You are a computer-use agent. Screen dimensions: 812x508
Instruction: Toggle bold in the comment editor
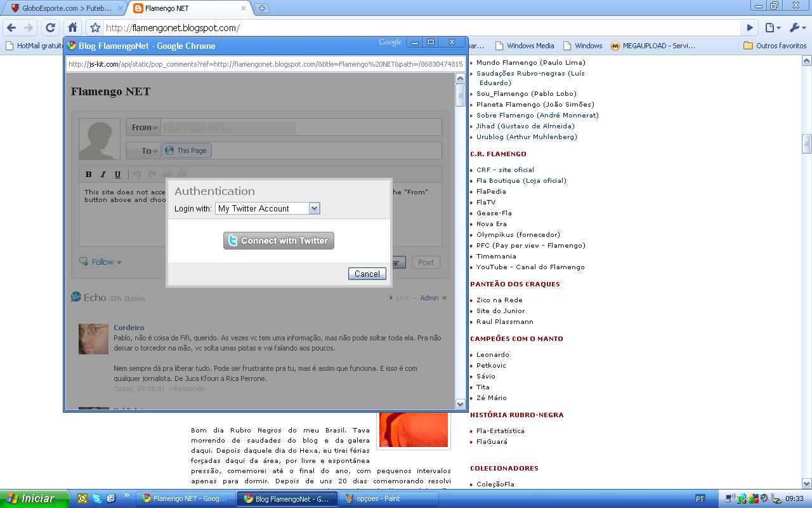coord(88,175)
